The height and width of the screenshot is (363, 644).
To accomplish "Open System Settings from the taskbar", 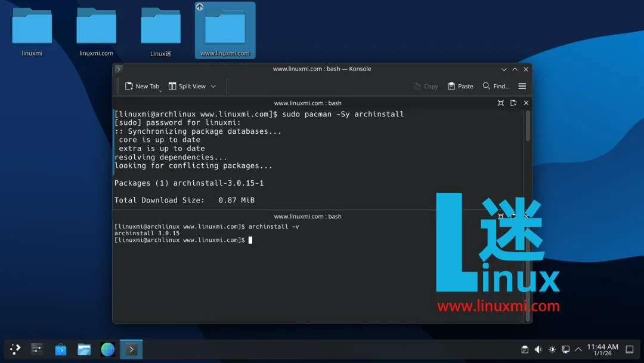I will pos(37,349).
